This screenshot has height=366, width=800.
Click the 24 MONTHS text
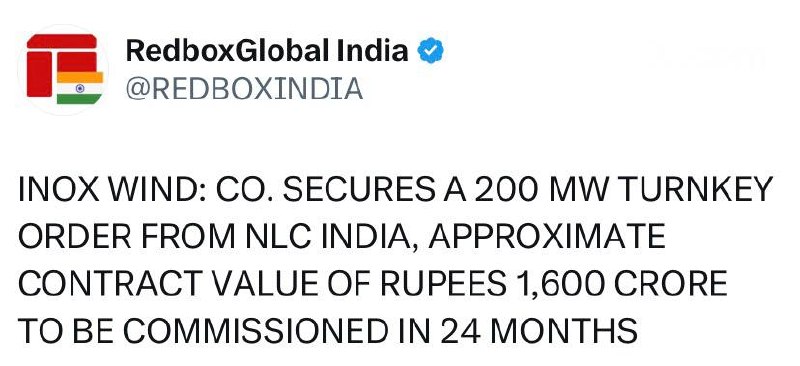click(x=539, y=331)
